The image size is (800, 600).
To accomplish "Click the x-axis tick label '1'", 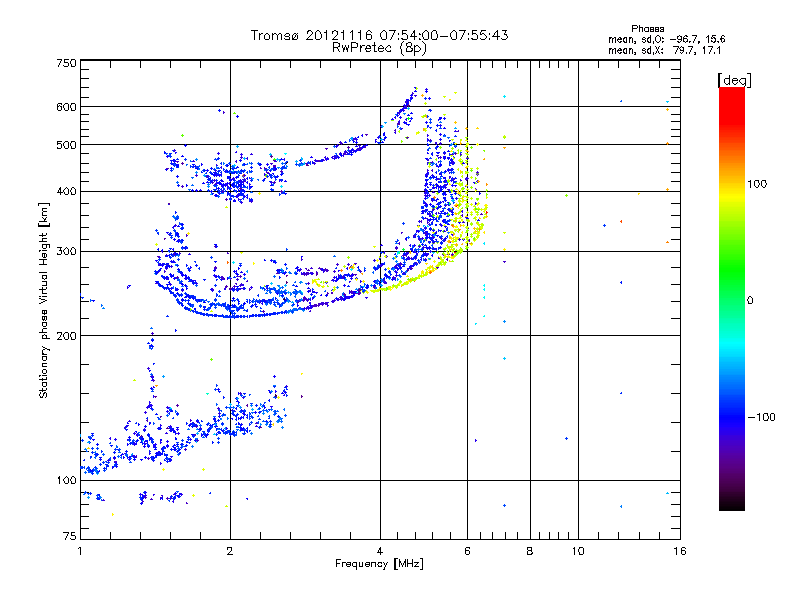I will click(x=80, y=551).
